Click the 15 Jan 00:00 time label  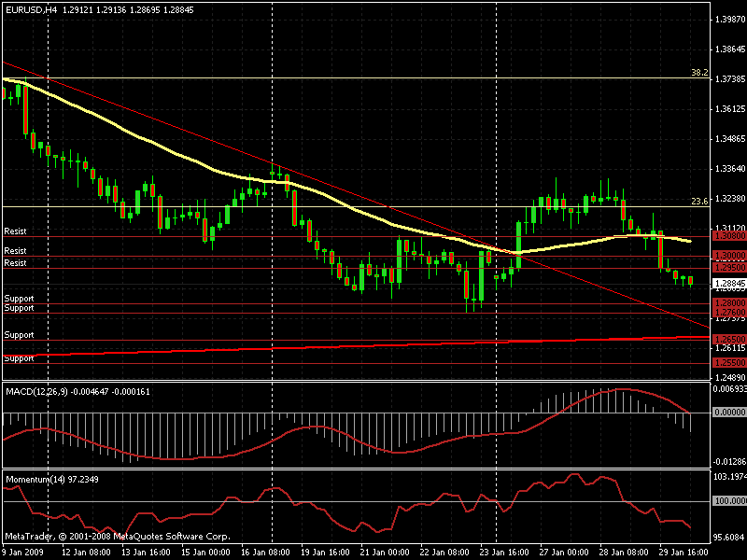pos(205,553)
